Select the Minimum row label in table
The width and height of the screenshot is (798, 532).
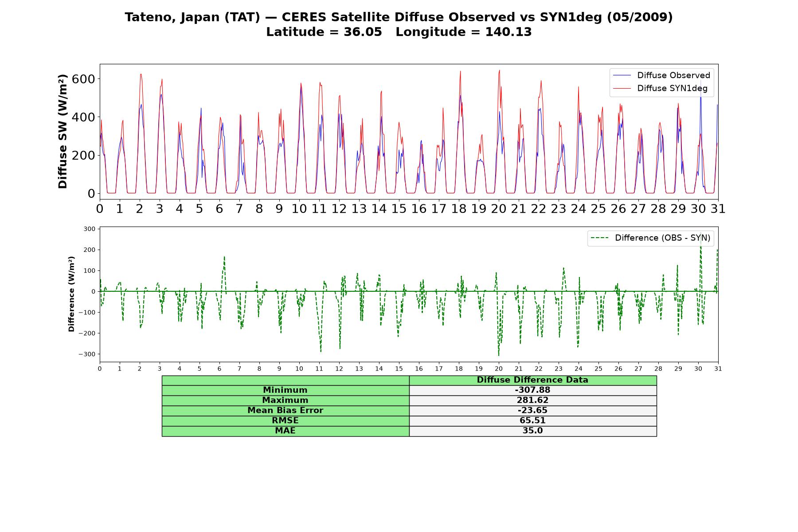click(x=285, y=390)
